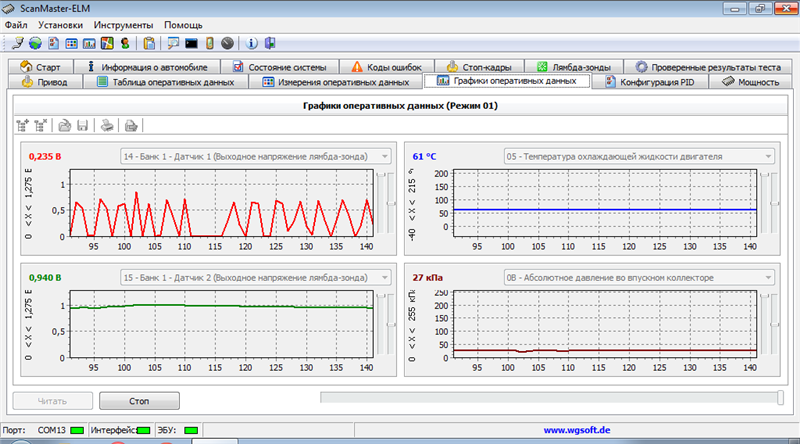800x444 pixels.
Task: Expand the coolant temperature PID dropdown
Action: click(x=767, y=157)
